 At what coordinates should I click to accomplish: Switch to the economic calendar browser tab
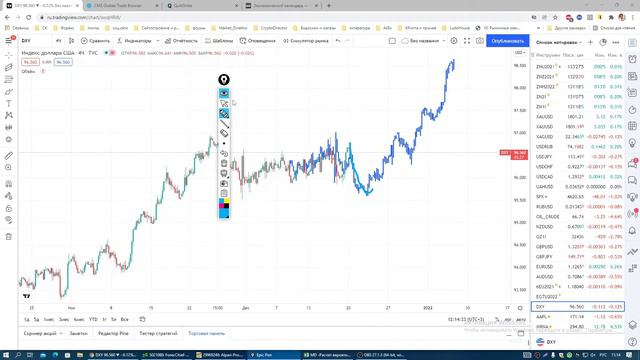click(283, 6)
